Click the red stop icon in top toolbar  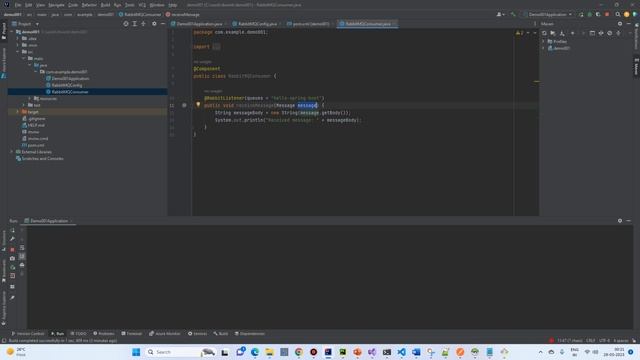[x=607, y=14]
